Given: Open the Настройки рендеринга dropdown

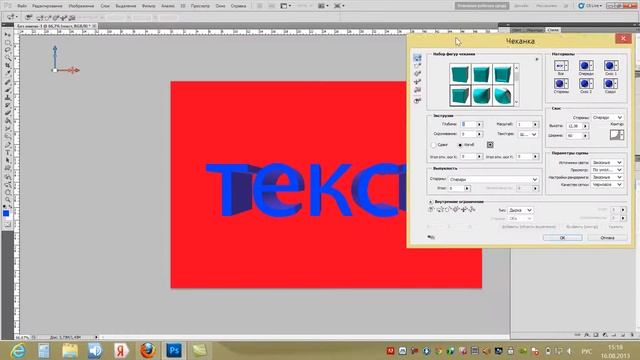Looking at the screenshot, I should [x=607, y=177].
